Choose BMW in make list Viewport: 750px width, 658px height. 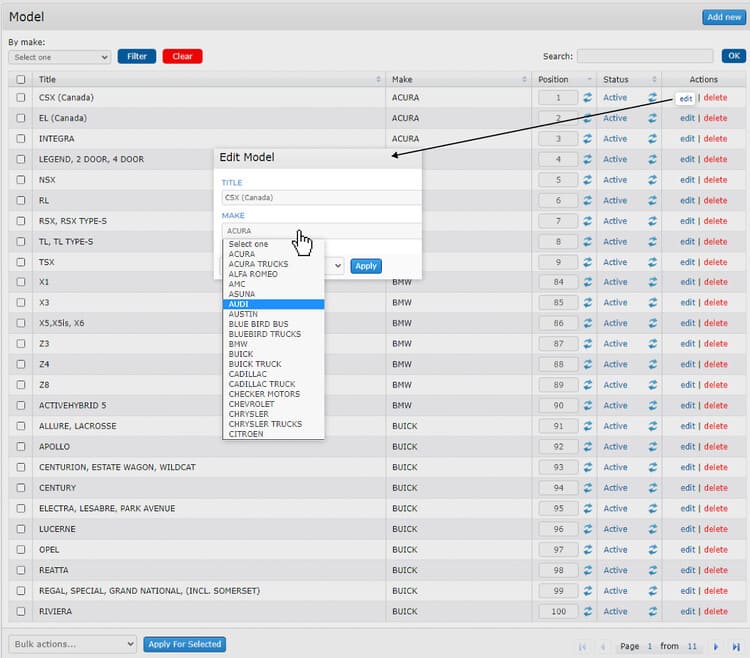[274, 344]
